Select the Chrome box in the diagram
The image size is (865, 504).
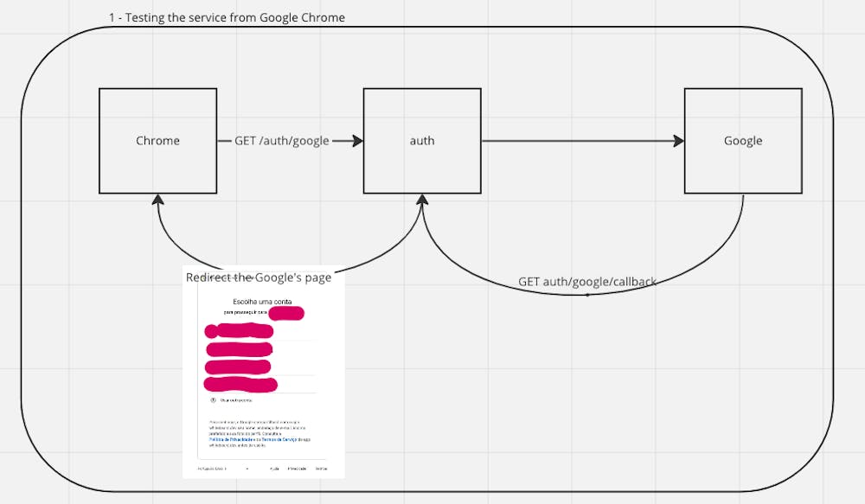(157, 140)
